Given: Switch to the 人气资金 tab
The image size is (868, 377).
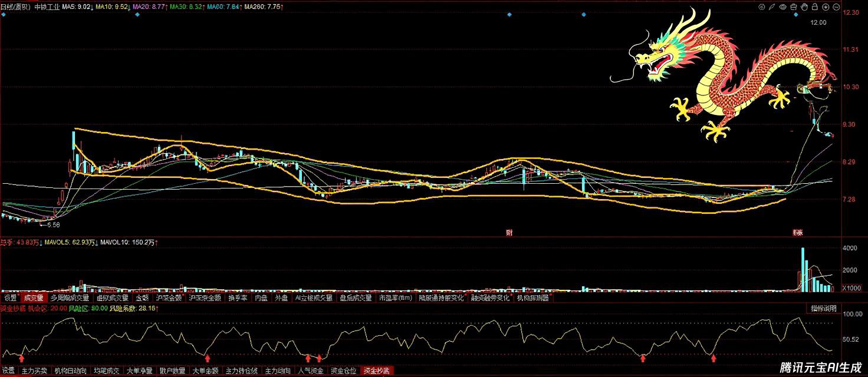Looking at the screenshot, I should pyautogui.click(x=310, y=371).
